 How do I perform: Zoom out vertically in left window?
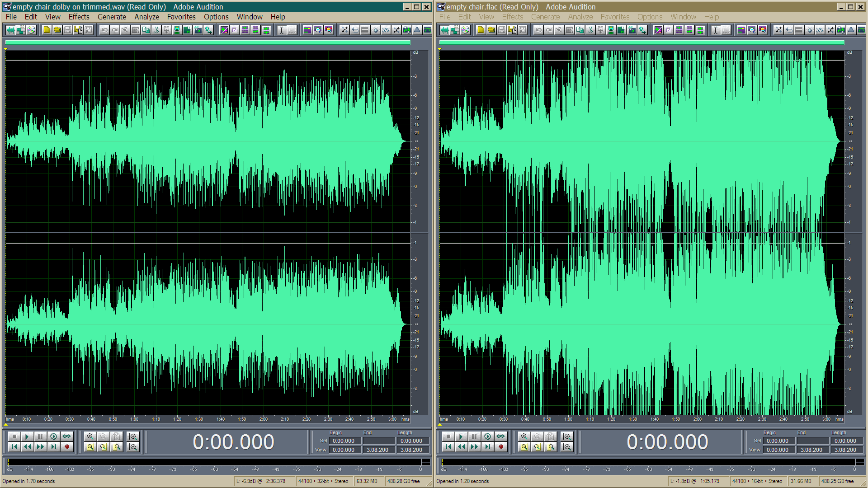coord(132,446)
